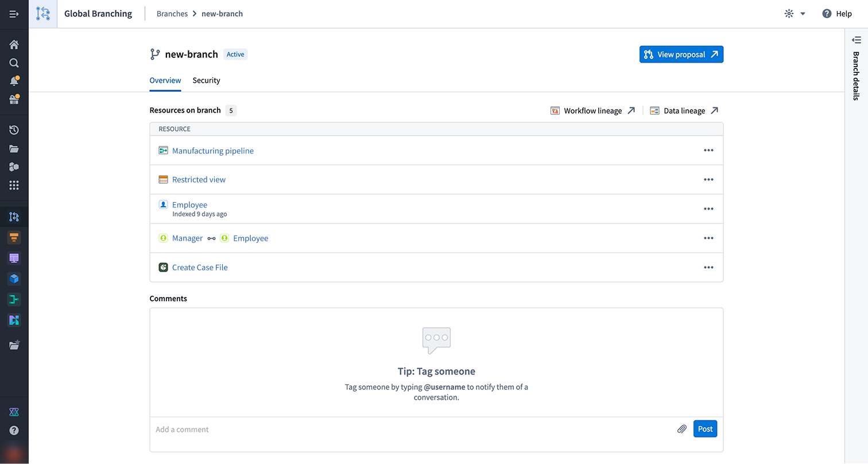Open Workflow lineage link
The image size is (868, 464).
pyautogui.click(x=592, y=111)
